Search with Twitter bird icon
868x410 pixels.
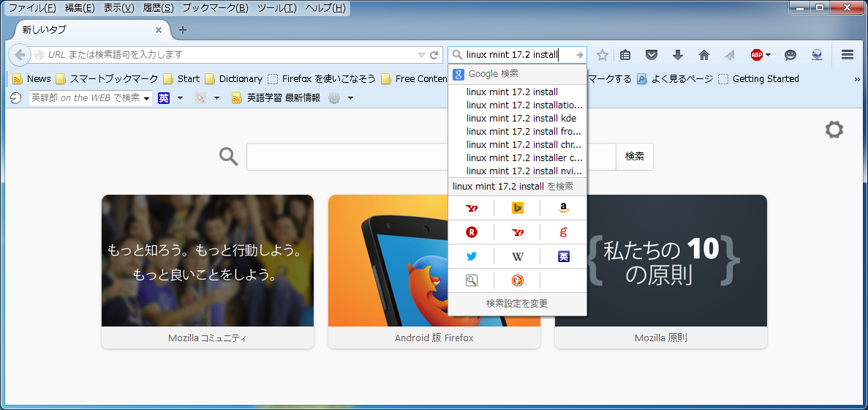click(472, 256)
